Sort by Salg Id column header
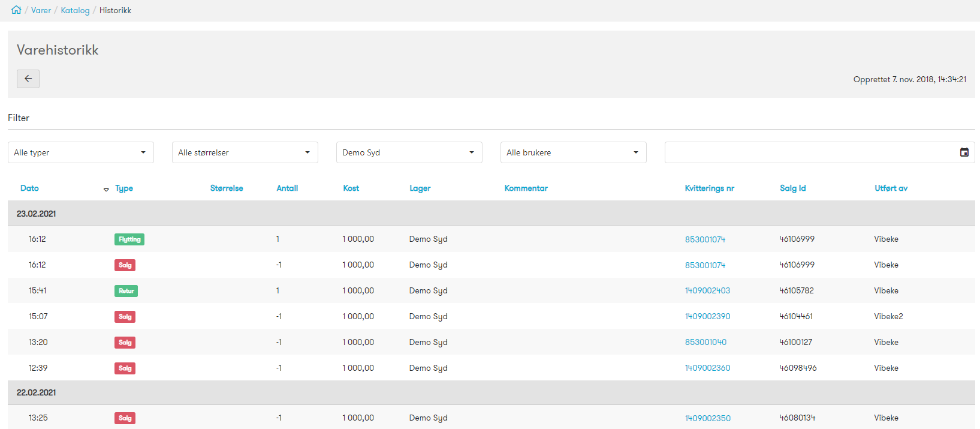Screen dimensions: 980x429 792,188
